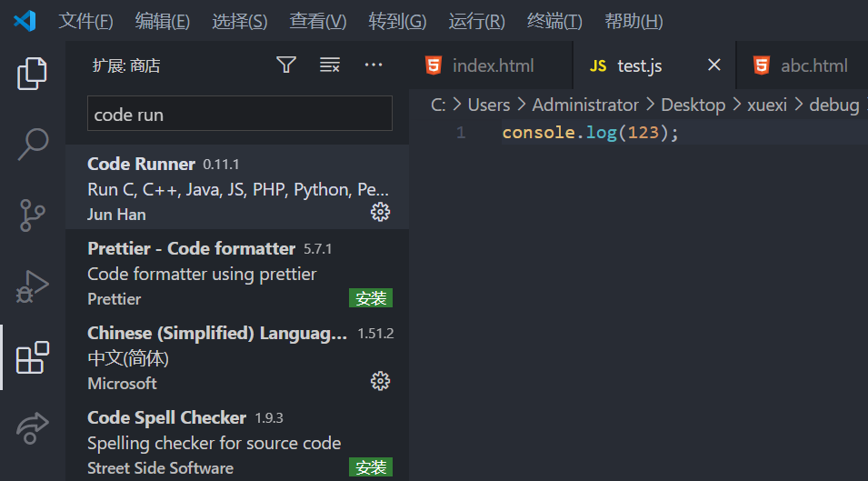
Task: Click the JS icon on test.js tab
Action: pos(598,65)
